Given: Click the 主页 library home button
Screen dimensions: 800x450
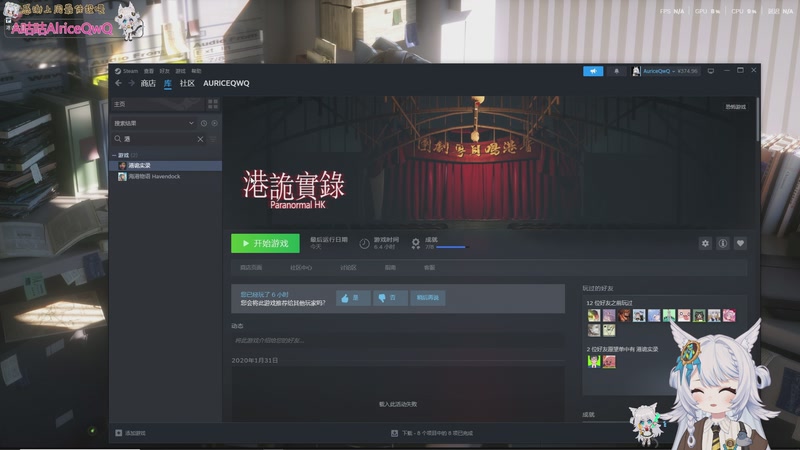Looking at the screenshot, I should 158,104.
